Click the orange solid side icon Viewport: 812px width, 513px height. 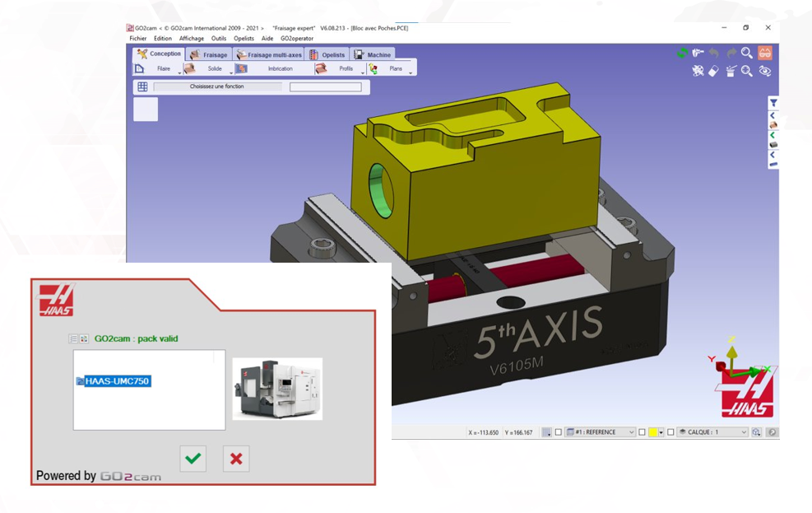point(773,125)
